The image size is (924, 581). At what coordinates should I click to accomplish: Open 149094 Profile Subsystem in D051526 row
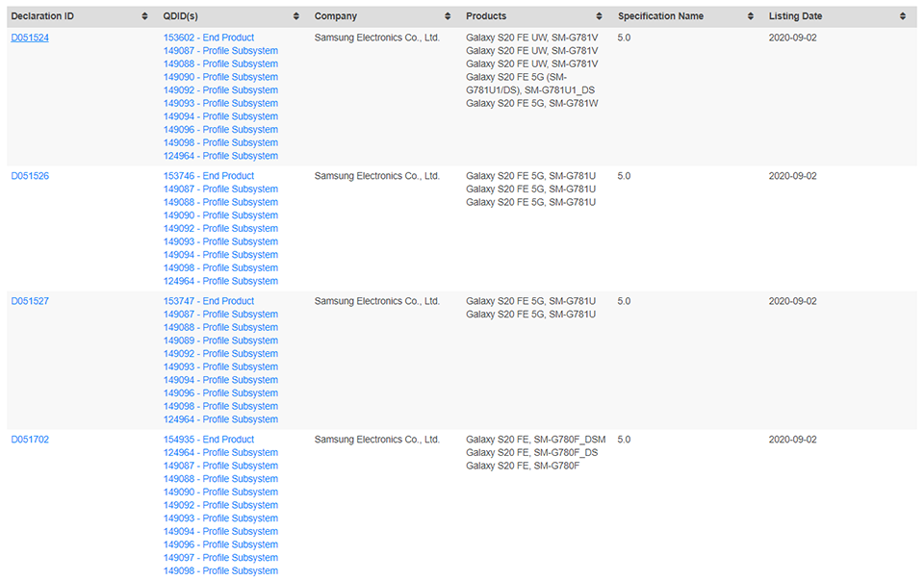point(220,255)
